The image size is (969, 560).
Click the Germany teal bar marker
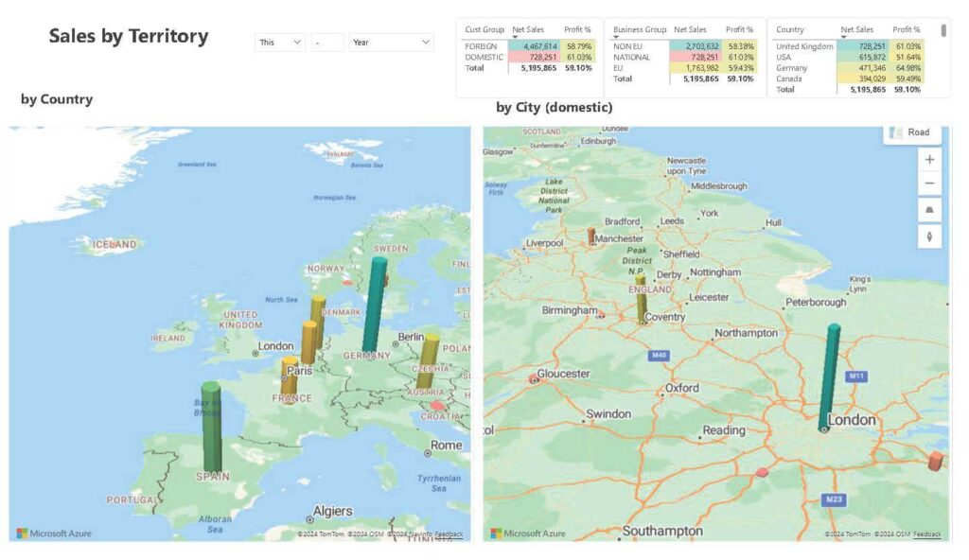click(375, 303)
